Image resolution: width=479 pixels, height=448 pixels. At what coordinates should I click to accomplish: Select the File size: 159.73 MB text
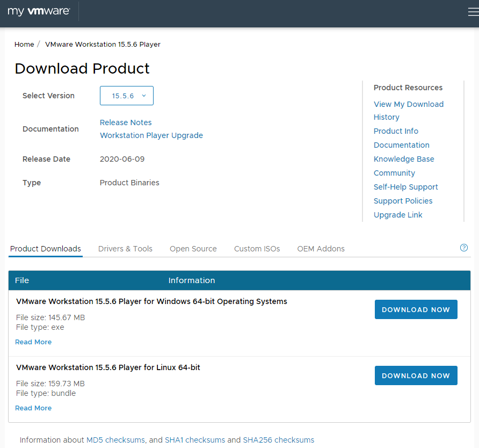[50, 384]
